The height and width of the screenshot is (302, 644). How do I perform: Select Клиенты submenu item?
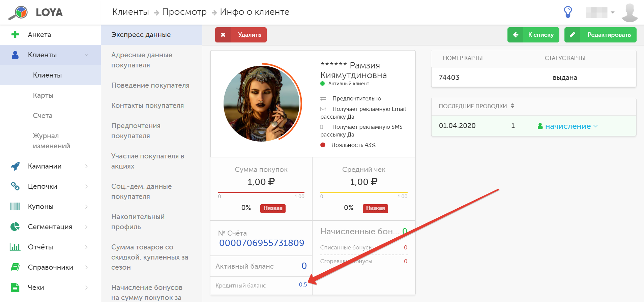click(51, 75)
